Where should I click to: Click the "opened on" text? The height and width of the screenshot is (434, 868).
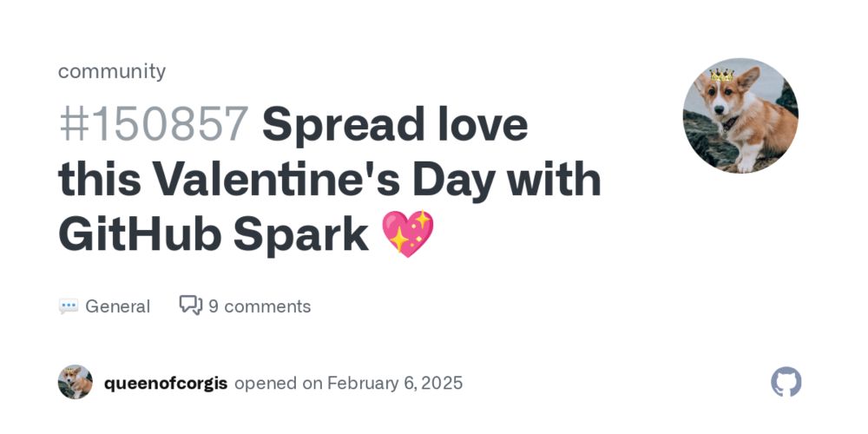[x=278, y=383]
